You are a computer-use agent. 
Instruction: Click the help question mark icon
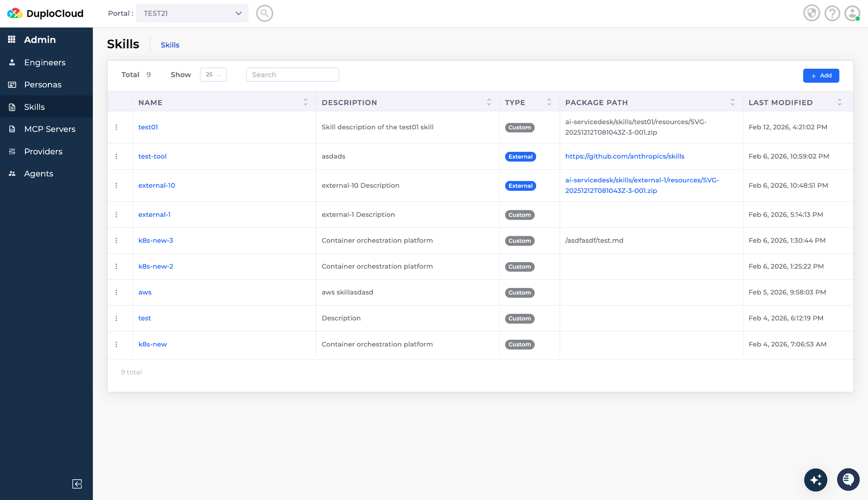click(x=832, y=13)
